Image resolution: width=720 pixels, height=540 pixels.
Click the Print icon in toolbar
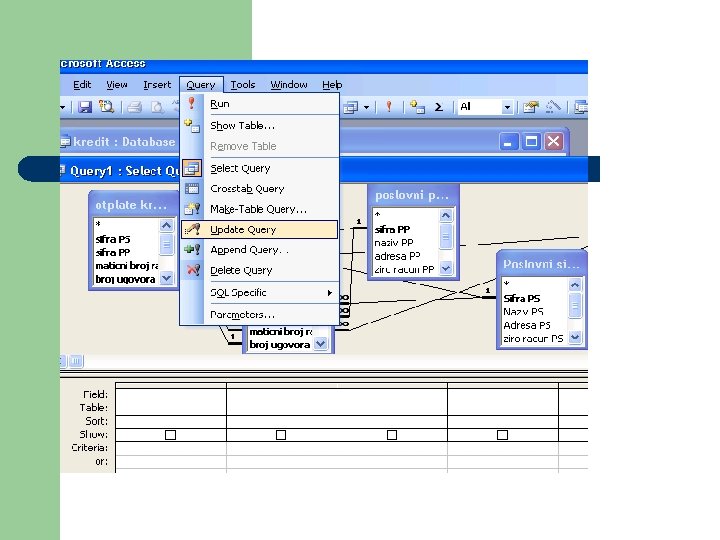(x=135, y=107)
